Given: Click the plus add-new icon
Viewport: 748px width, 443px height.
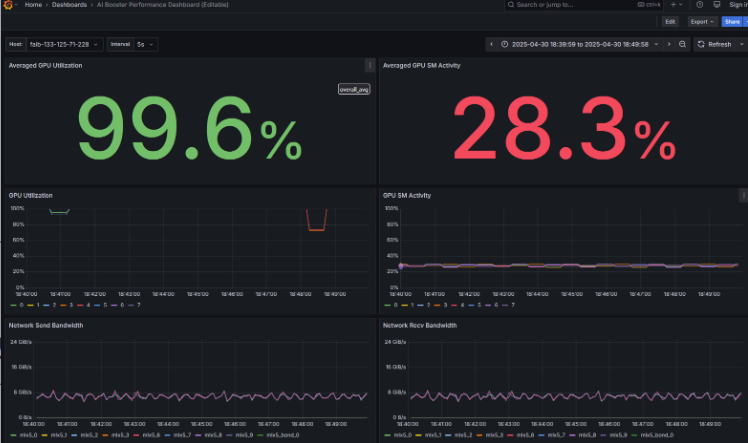Looking at the screenshot, I should pos(674,5).
